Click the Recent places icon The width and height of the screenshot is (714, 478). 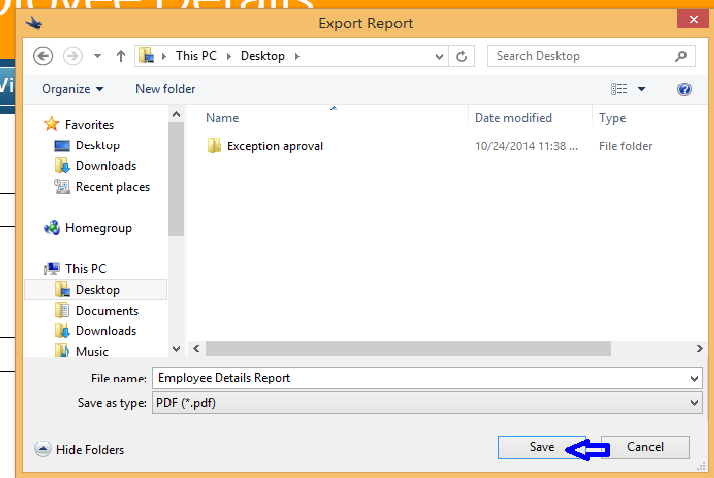pyautogui.click(x=62, y=187)
